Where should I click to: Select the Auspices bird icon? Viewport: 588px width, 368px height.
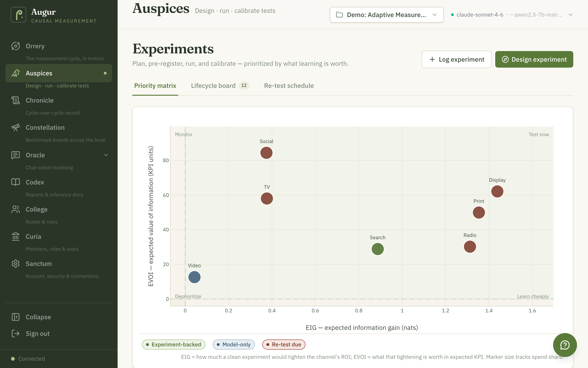click(16, 73)
